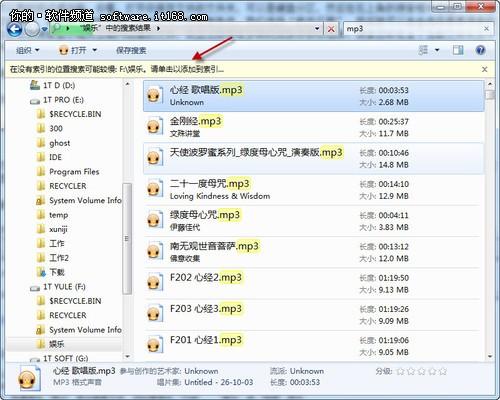Select 1T YULE (F:) drive
The width and height of the screenshot is (500, 400).
(64, 287)
